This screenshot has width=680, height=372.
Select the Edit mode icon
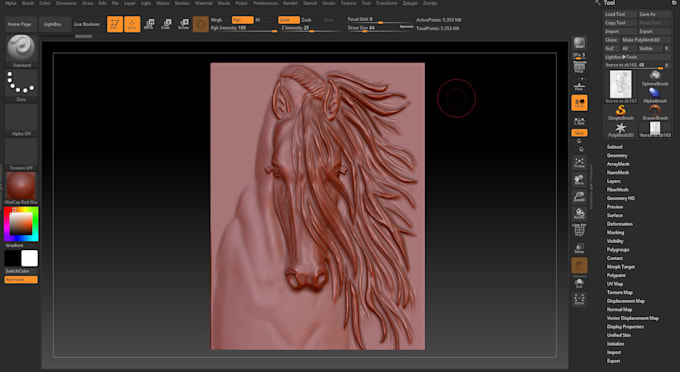(115, 24)
